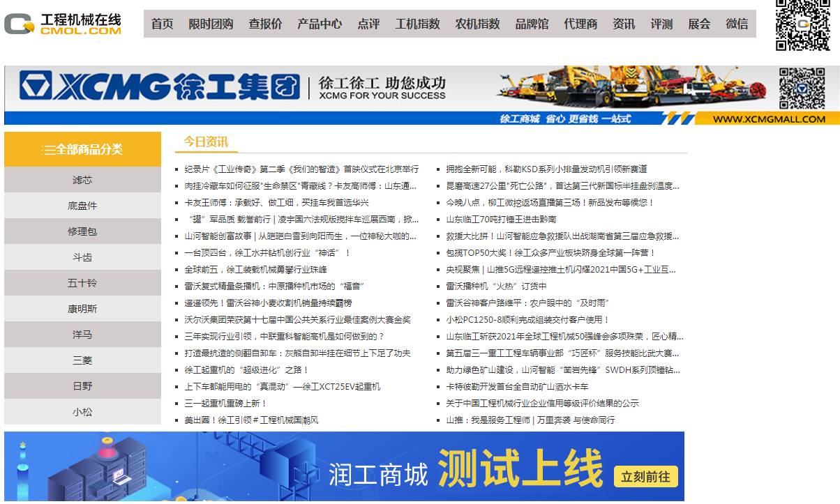Open article 救援大比拼！山河智能应急救援队
The width and height of the screenshot is (840, 504).
(x=563, y=236)
